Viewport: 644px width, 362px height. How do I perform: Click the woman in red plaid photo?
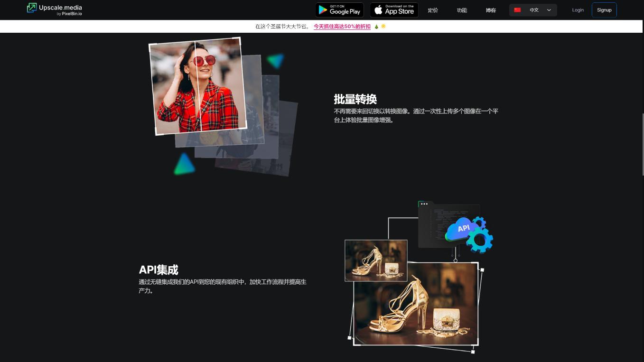(x=198, y=86)
